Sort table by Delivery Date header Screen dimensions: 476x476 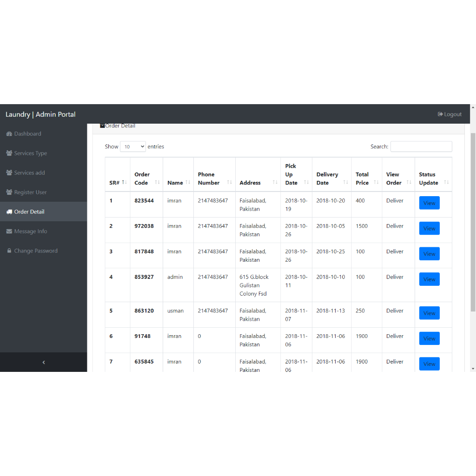(x=331, y=178)
